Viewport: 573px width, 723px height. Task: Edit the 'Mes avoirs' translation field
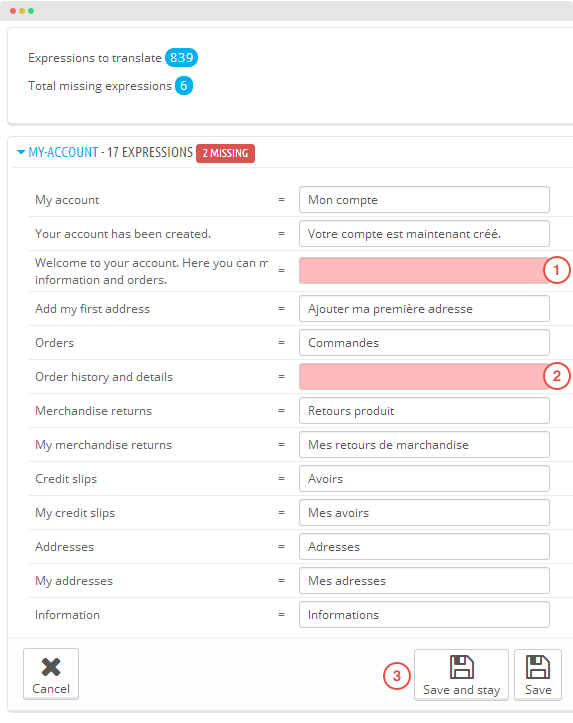(x=424, y=512)
